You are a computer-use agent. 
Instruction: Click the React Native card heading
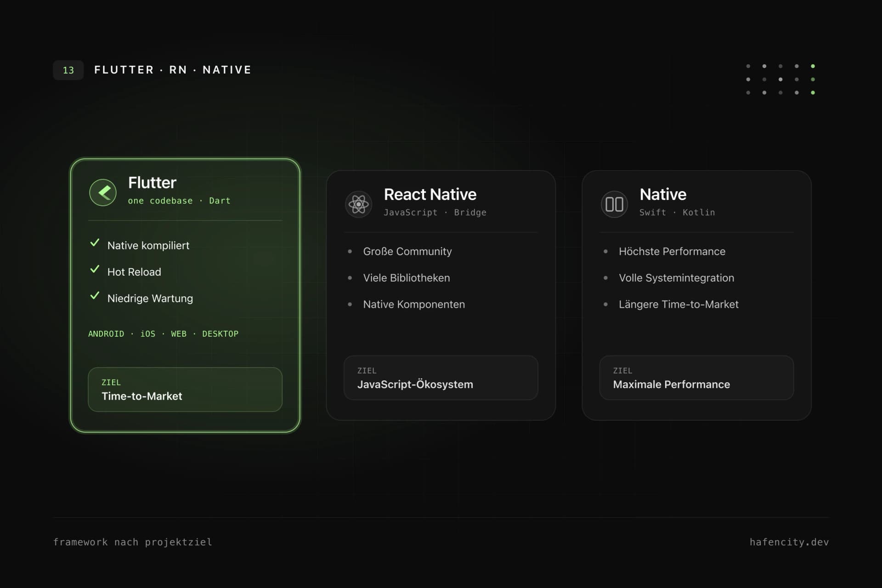click(430, 194)
